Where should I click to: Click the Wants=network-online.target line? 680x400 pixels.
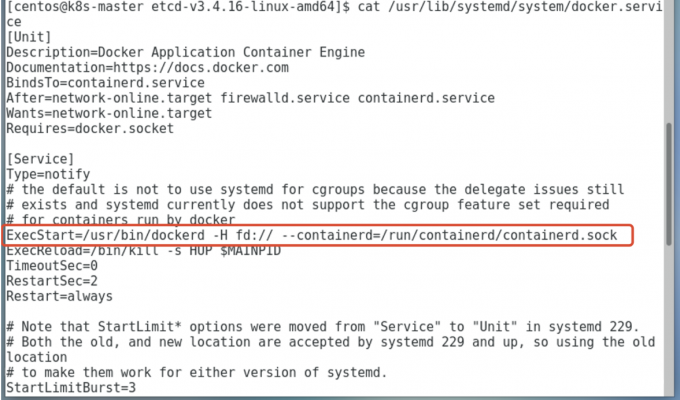109,113
